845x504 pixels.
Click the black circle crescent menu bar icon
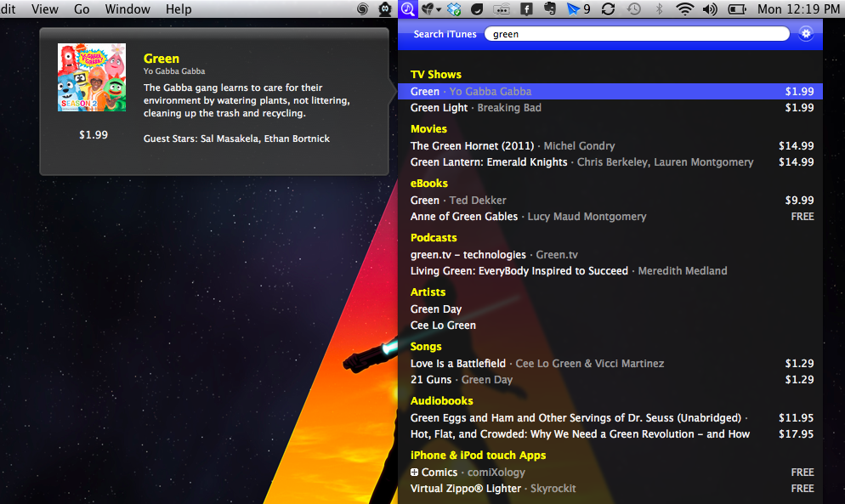477,8
